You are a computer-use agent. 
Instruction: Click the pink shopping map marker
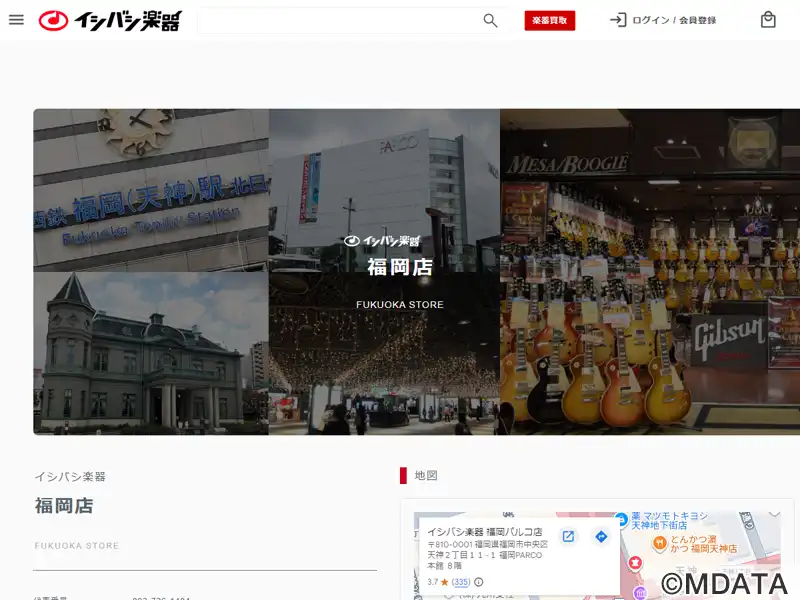(x=635, y=562)
